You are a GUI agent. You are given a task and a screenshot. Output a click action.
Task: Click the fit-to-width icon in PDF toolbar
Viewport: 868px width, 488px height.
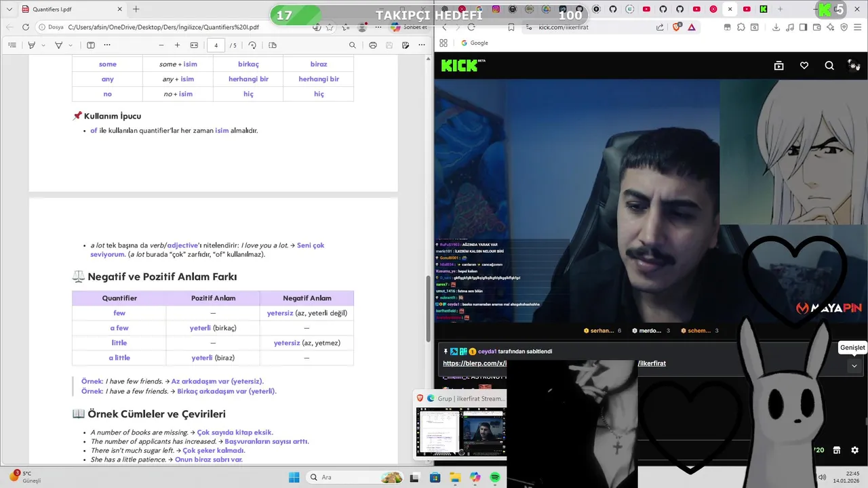[194, 45]
